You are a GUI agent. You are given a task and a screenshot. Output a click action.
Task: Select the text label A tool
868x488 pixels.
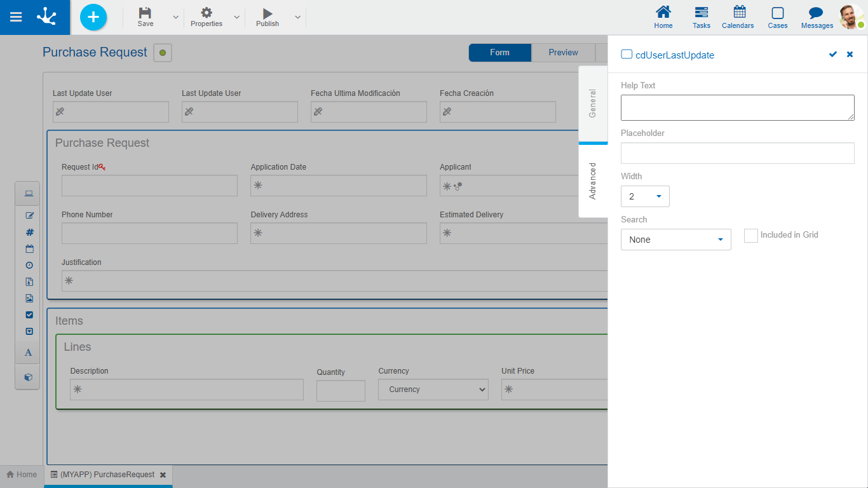(x=29, y=353)
